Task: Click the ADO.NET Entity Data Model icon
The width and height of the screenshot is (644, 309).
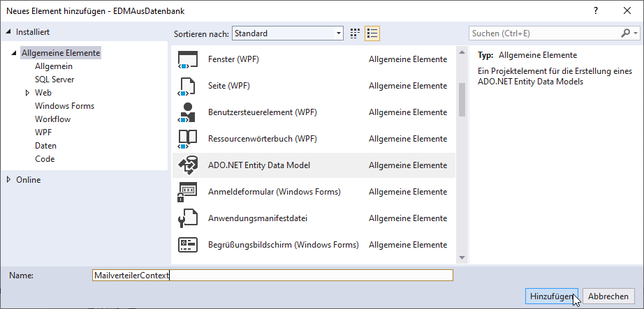Action: click(188, 165)
